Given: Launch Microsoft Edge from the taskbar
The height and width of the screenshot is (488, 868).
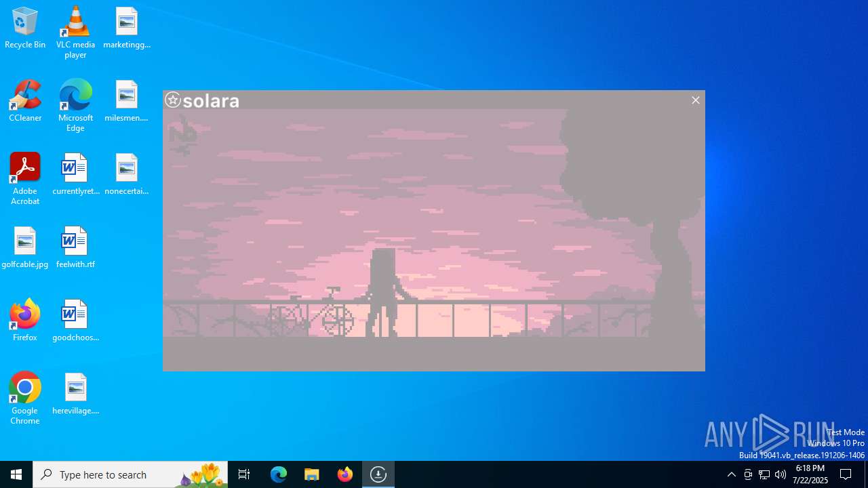Looking at the screenshot, I should tap(279, 474).
